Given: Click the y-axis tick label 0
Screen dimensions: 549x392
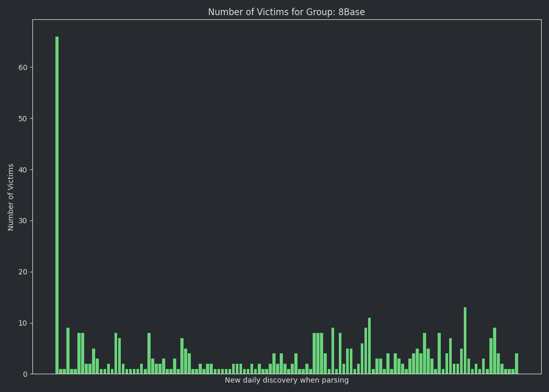Looking at the screenshot, I should point(25,375).
